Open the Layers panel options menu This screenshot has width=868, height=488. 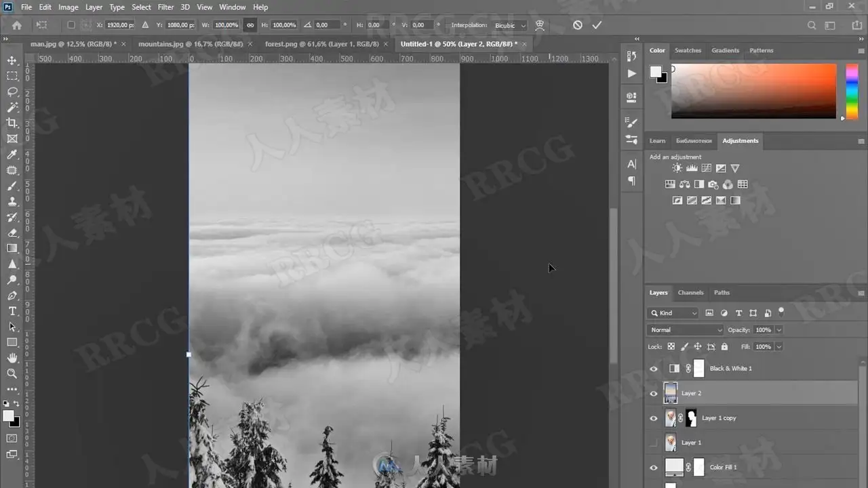[861, 293]
